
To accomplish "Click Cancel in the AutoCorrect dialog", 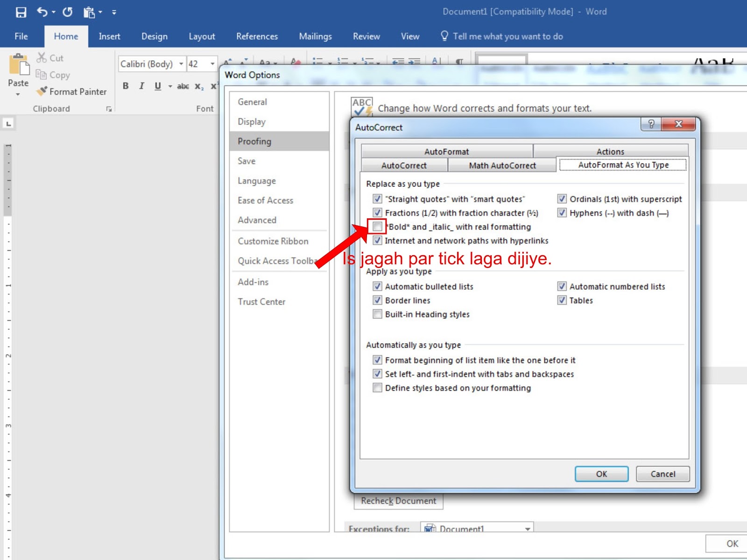I will click(663, 474).
